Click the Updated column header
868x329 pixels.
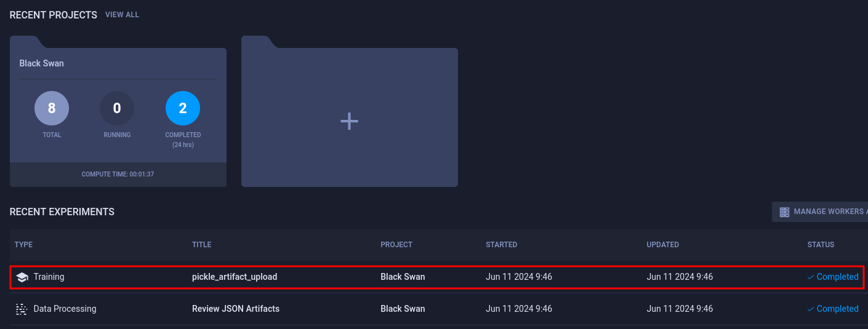[662, 245]
